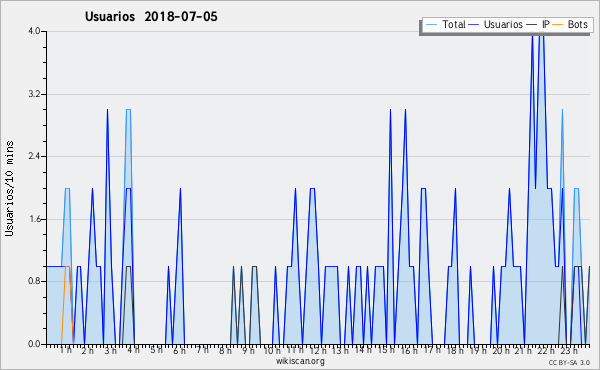Click the orange Bots legend line

tap(558, 24)
